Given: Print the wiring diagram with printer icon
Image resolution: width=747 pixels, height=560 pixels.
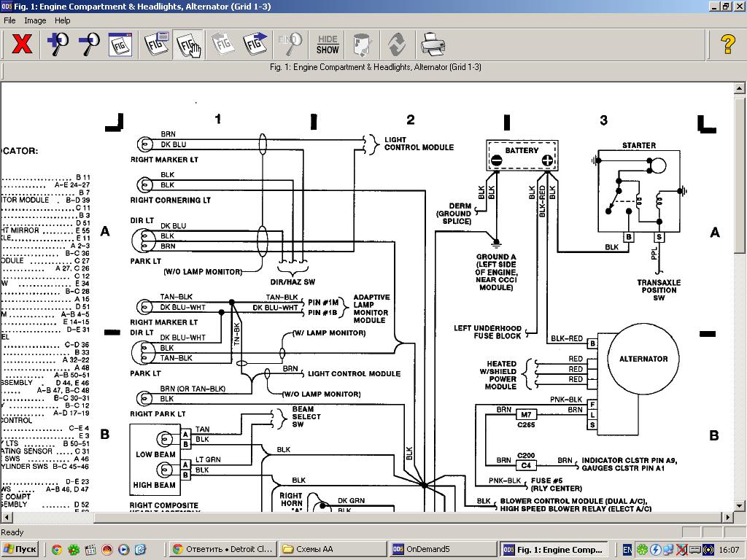Looking at the screenshot, I should point(433,44).
